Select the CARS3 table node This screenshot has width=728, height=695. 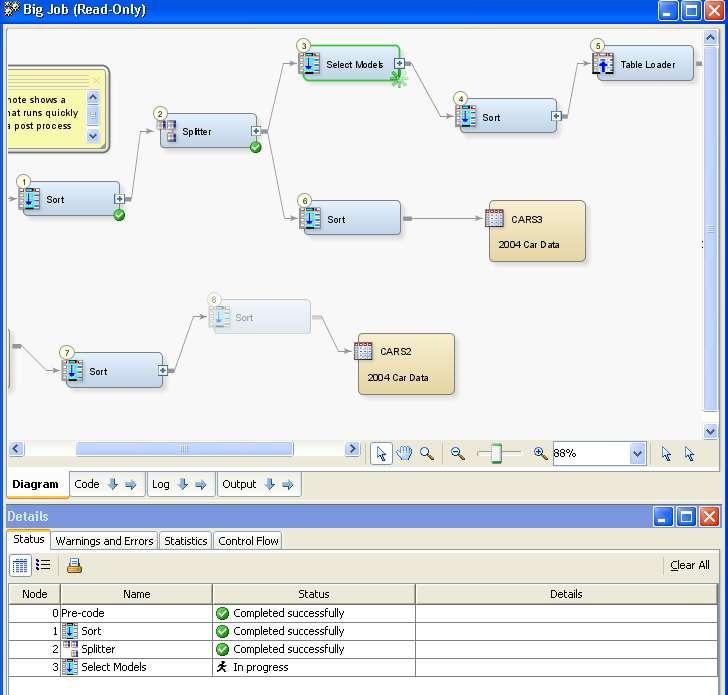pos(537,231)
